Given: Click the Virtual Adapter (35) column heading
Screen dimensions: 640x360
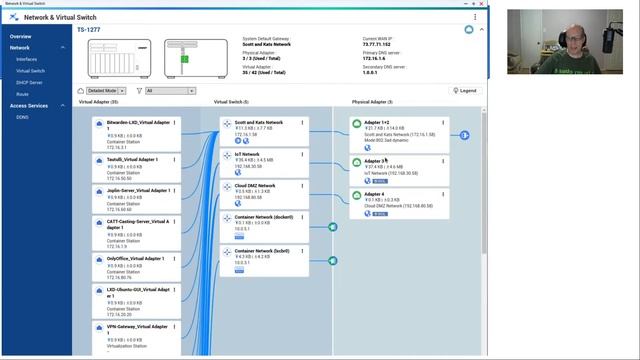Looking at the screenshot, I should (x=98, y=102).
